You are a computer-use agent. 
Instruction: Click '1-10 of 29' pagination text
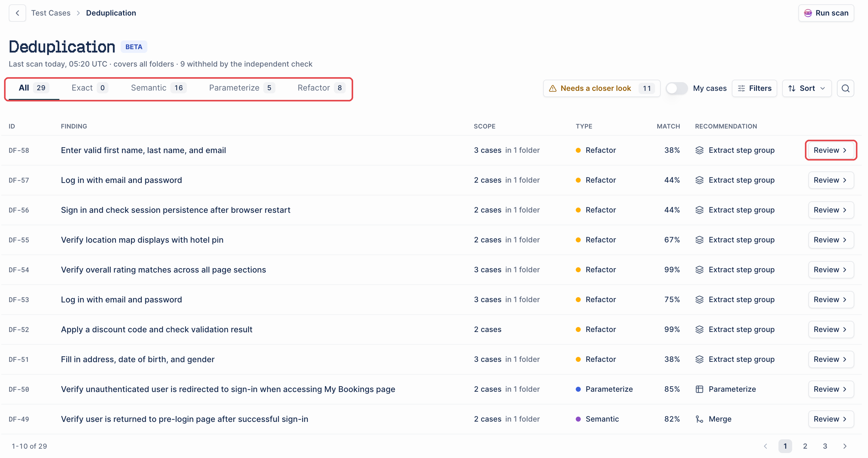point(29,446)
